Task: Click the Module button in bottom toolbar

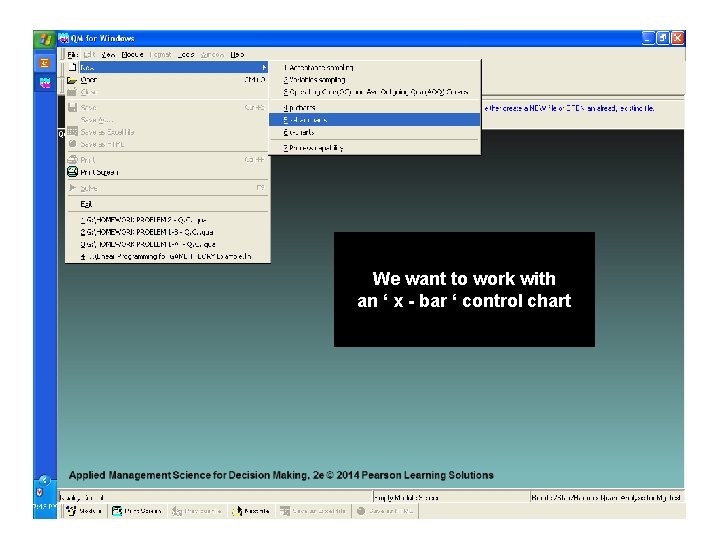Action: click(84, 511)
